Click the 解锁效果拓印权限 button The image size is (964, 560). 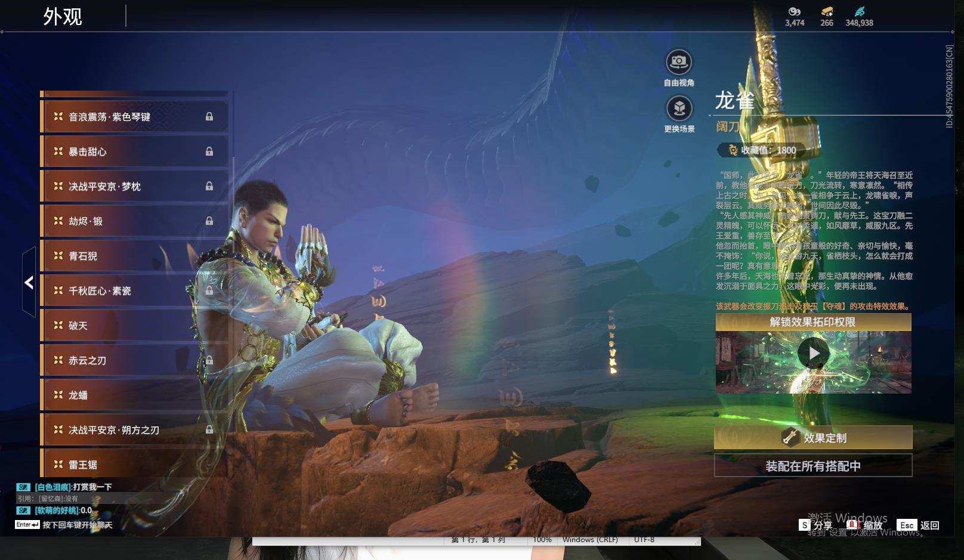pos(814,322)
